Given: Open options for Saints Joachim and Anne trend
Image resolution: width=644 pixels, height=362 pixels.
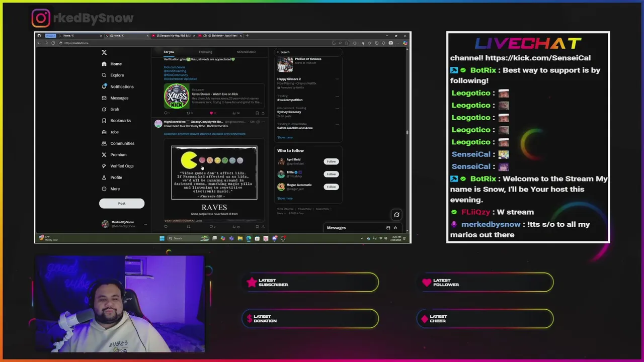Looking at the screenshot, I should [x=337, y=124].
